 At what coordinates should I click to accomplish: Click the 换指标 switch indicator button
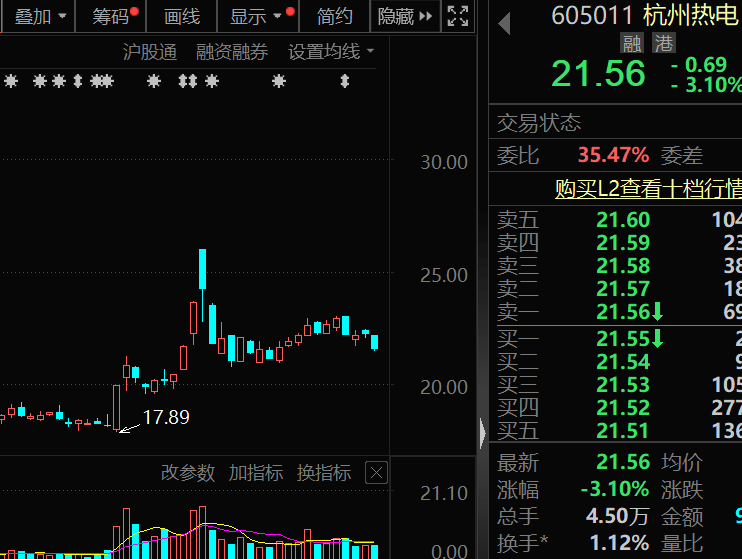click(x=324, y=472)
